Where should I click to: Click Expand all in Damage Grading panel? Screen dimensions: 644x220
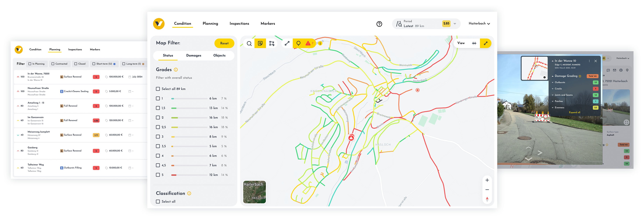(575, 112)
